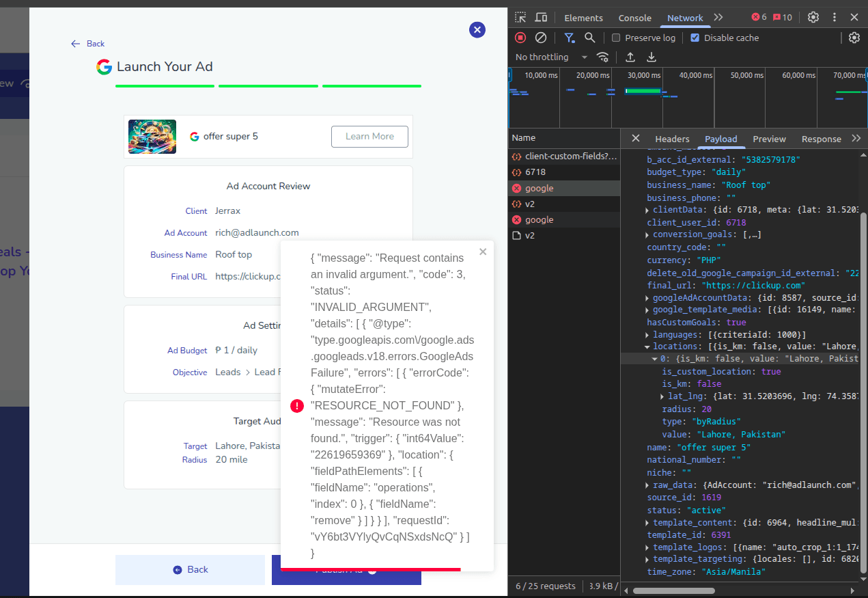Click the bottom Back button

[190, 570]
